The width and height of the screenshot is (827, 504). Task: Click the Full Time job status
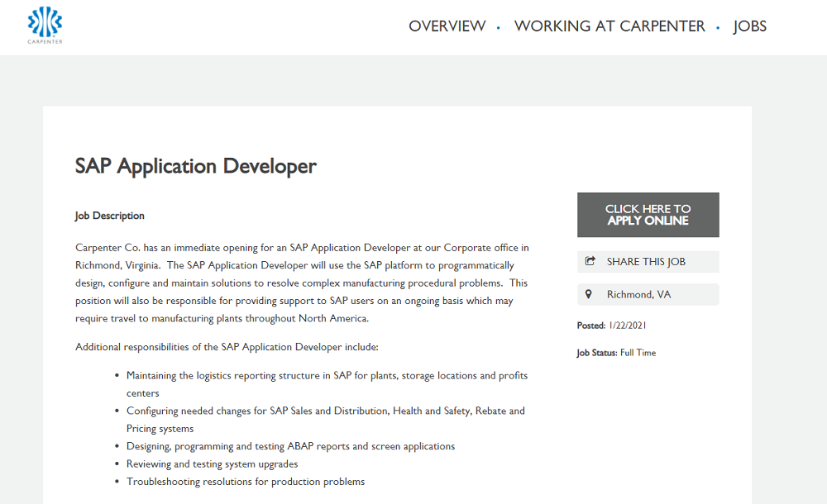638,353
